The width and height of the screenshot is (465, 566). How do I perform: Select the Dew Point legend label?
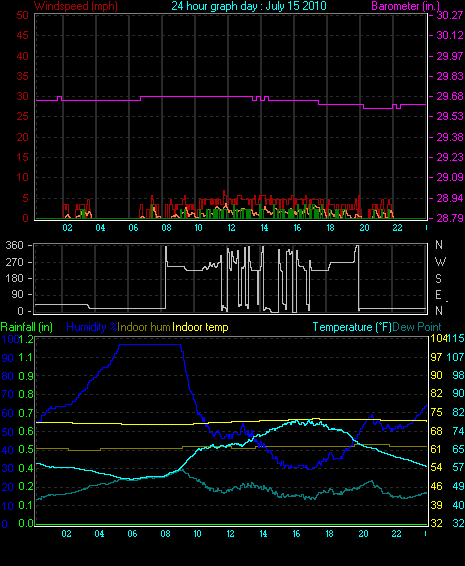click(x=417, y=327)
